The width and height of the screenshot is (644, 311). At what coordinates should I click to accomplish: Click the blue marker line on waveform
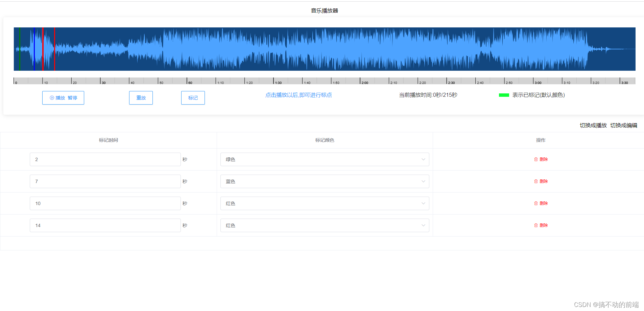34,49
